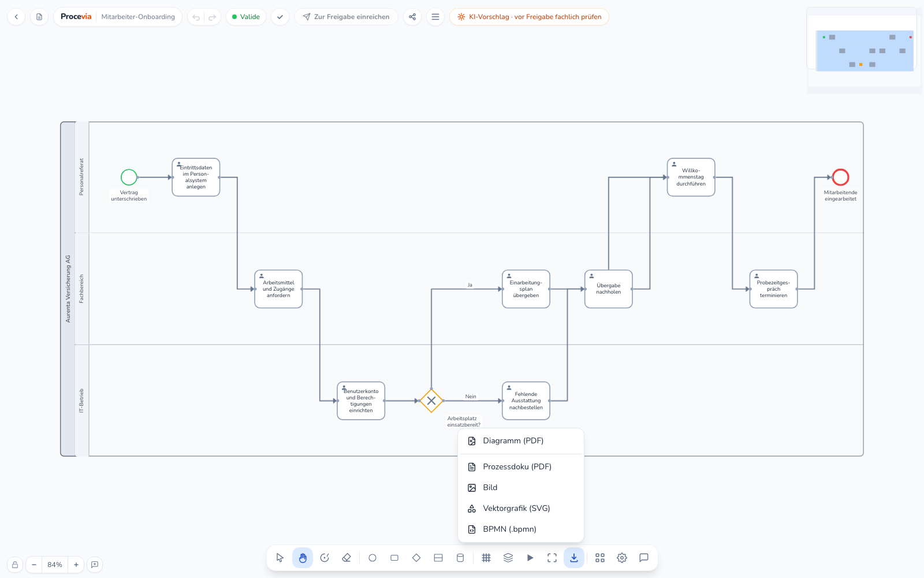Image resolution: width=924 pixels, height=578 pixels.
Task: Enter fullscreen fit view
Action: coord(552,558)
